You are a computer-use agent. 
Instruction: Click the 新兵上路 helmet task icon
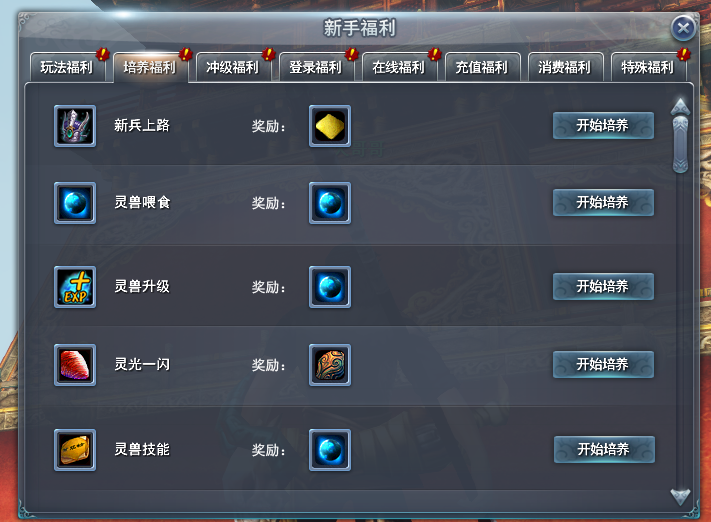75,126
